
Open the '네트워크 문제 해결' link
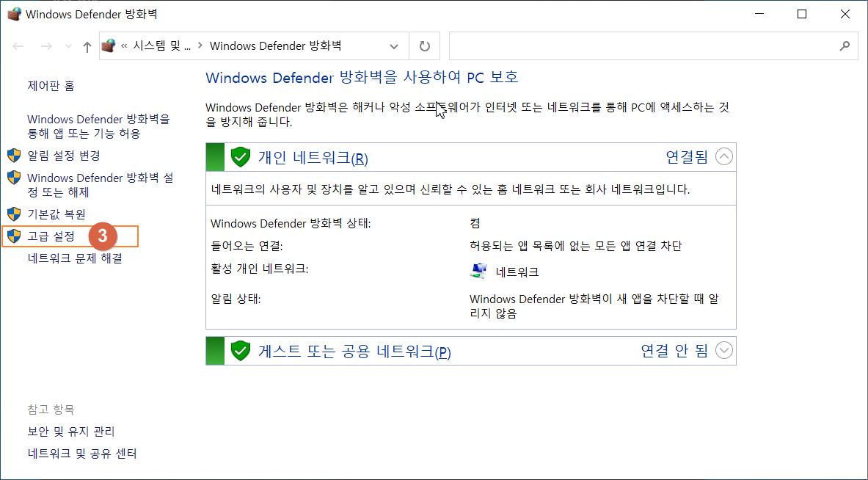tap(75, 258)
